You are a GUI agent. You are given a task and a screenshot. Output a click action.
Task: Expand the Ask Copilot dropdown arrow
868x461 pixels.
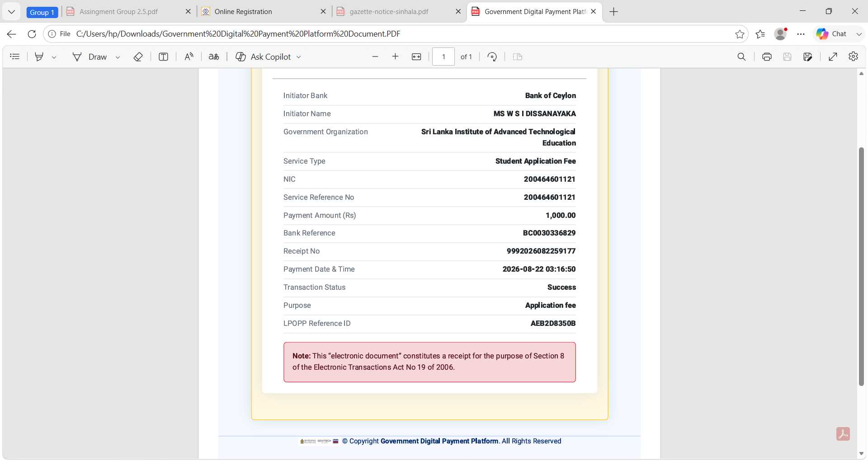pyautogui.click(x=298, y=57)
